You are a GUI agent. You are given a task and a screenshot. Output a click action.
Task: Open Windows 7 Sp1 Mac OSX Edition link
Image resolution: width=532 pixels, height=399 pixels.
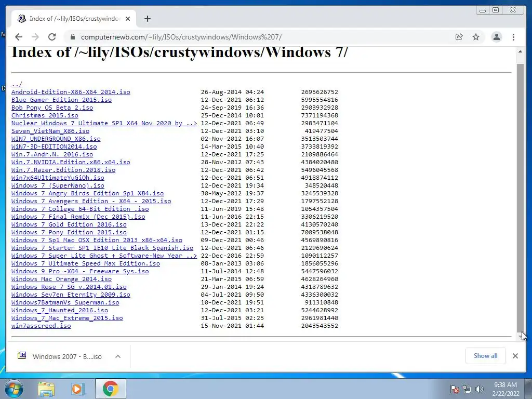pyautogui.click(x=97, y=240)
